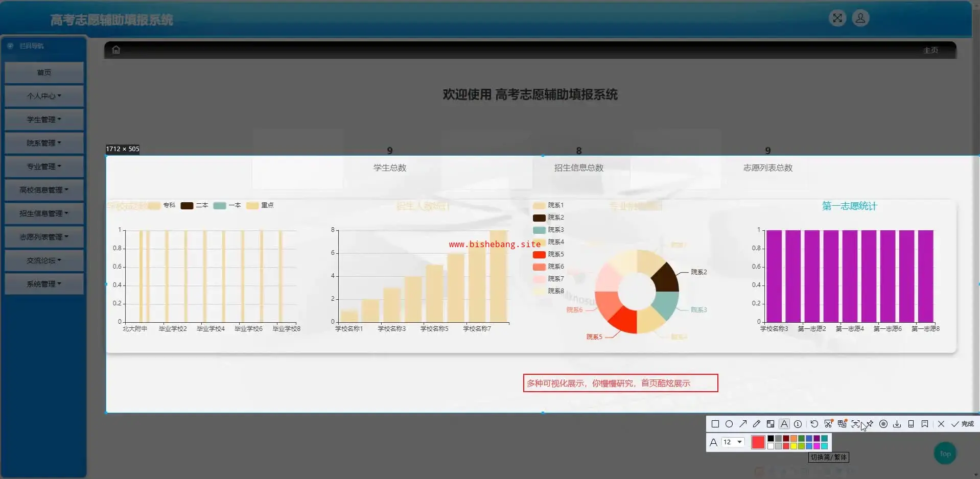Select the pencil freehand tool

point(757,424)
